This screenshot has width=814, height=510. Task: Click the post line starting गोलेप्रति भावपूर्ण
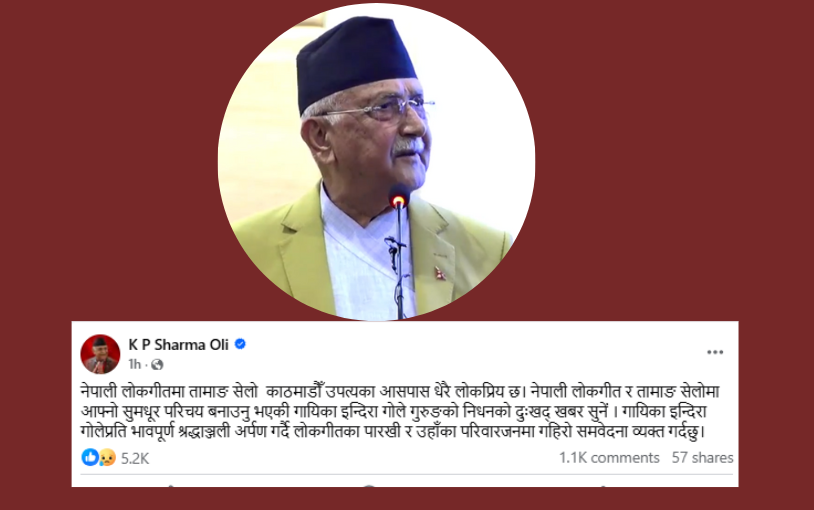tap(393, 432)
